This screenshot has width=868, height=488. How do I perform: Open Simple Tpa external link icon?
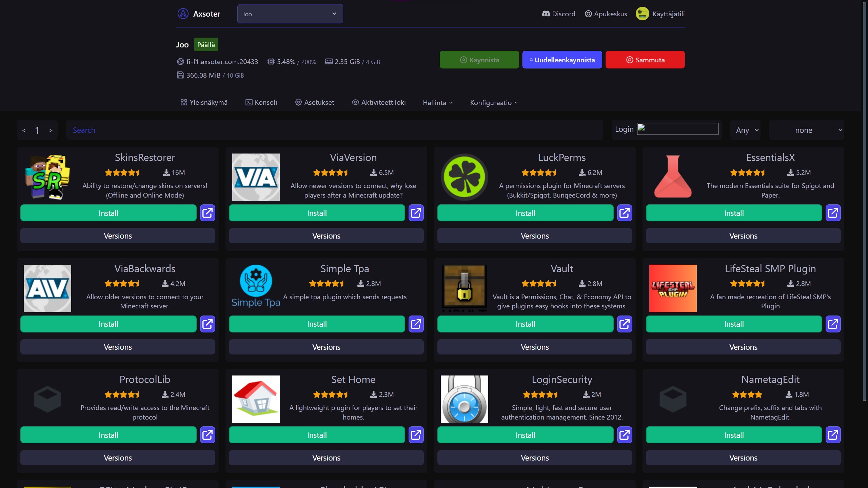point(416,324)
